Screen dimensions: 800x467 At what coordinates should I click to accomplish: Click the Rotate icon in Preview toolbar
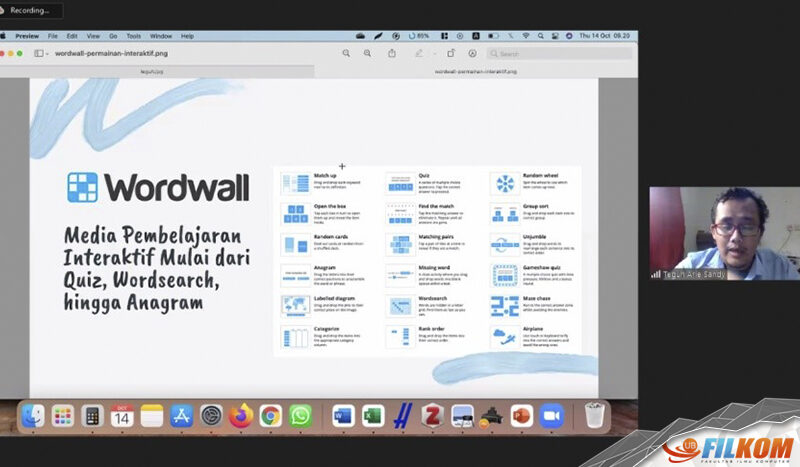tap(451, 53)
